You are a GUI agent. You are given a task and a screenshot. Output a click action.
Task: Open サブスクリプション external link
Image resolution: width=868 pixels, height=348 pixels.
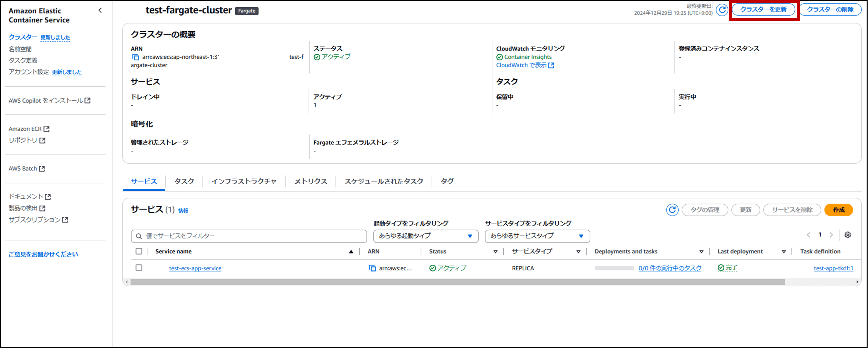click(x=38, y=220)
